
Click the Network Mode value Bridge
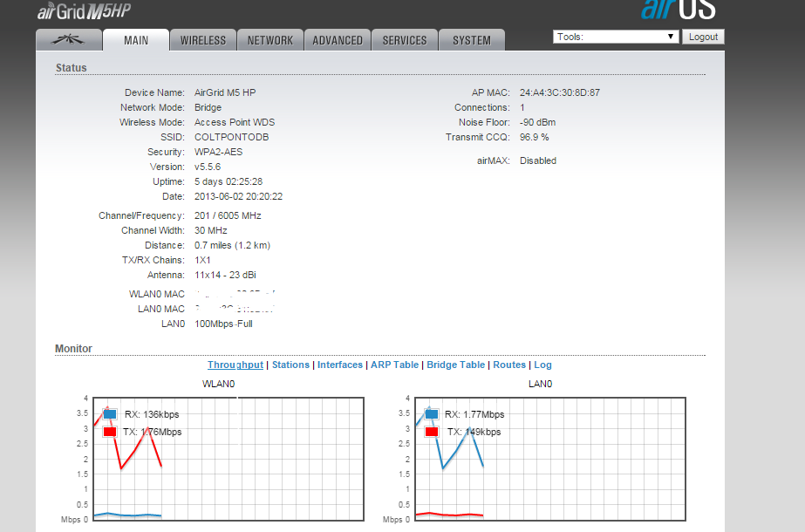click(x=208, y=107)
